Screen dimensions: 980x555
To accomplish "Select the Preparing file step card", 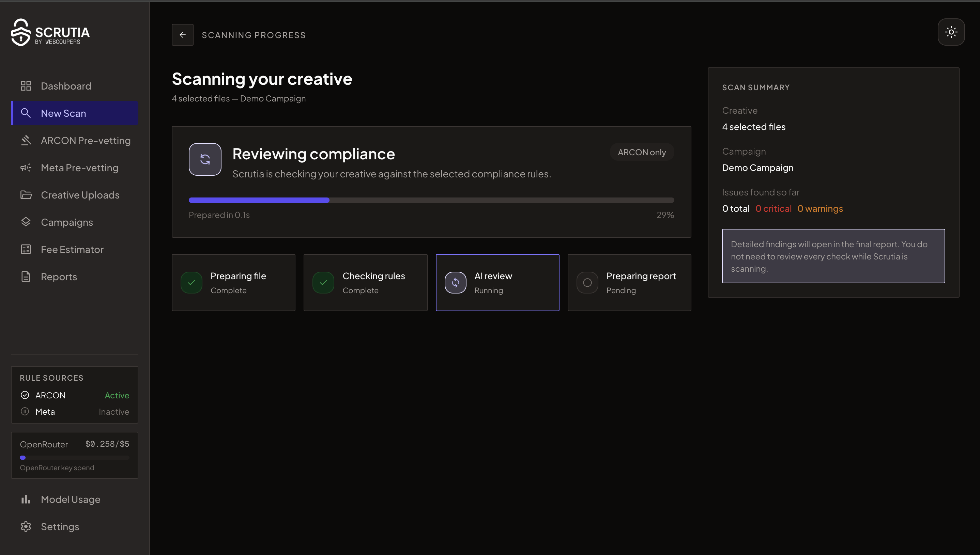I will (x=233, y=283).
